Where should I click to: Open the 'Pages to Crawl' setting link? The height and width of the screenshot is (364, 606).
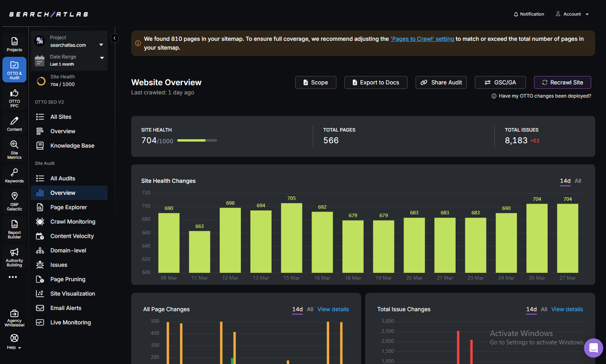point(422,39)
